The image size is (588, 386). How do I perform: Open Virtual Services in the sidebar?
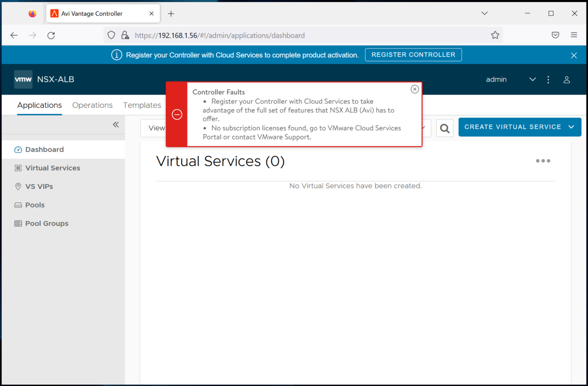pos(63,168)
